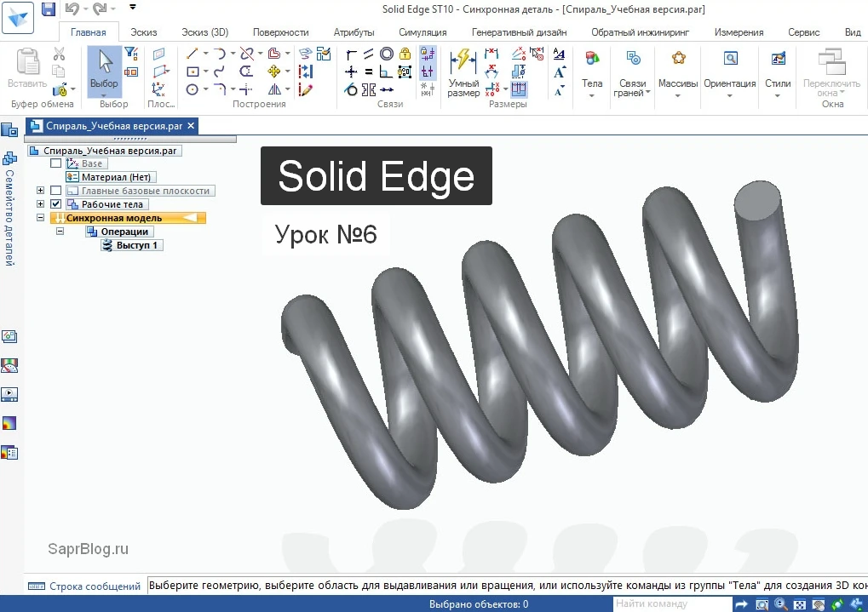This screenshot has height=612, width=868.
Task: Collapse the Синхронная модель node
Action: (x=40, y=217)
